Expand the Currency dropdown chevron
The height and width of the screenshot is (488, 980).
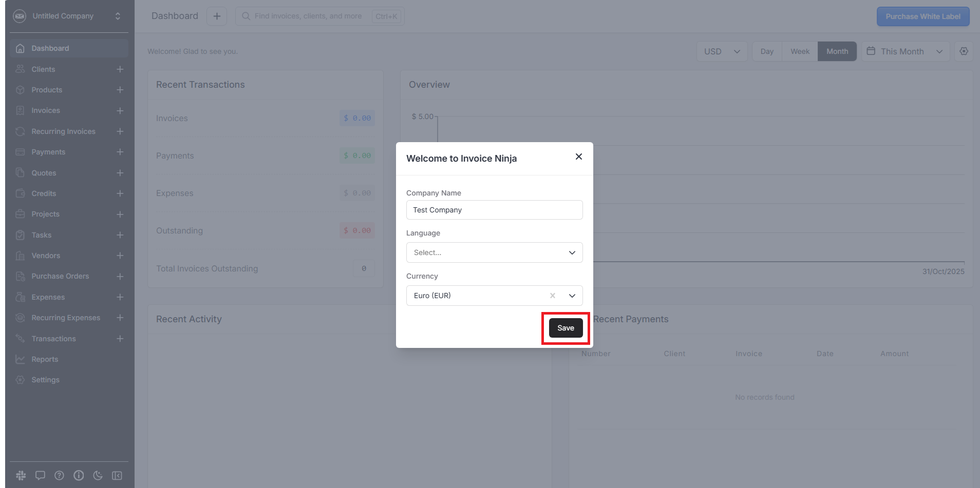pos(572,296)
